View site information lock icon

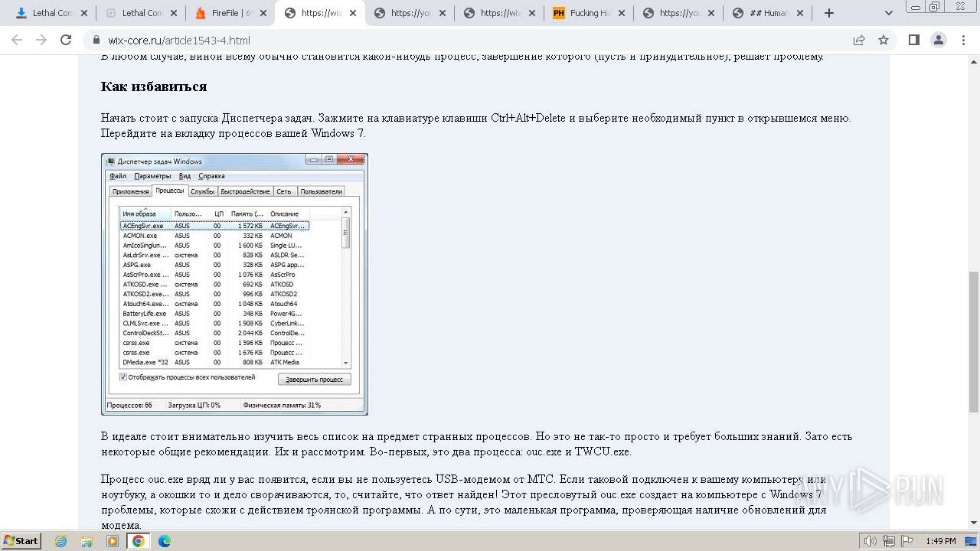click(96, 41)
